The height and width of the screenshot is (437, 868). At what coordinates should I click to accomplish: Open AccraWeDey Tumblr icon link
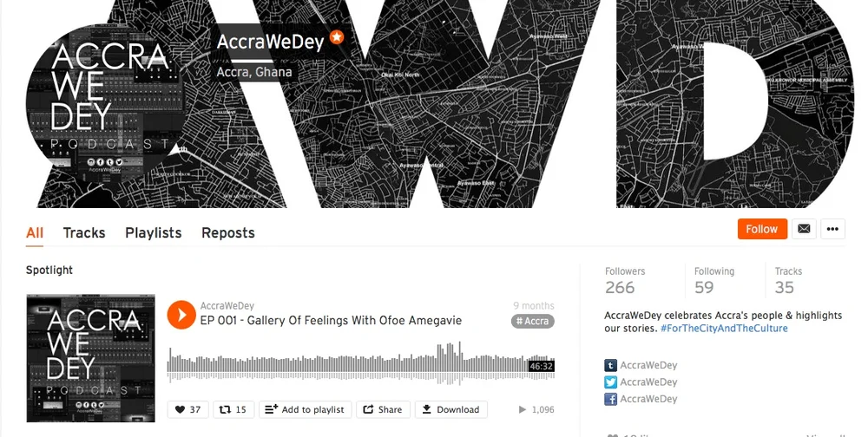[x=610, y=365]
